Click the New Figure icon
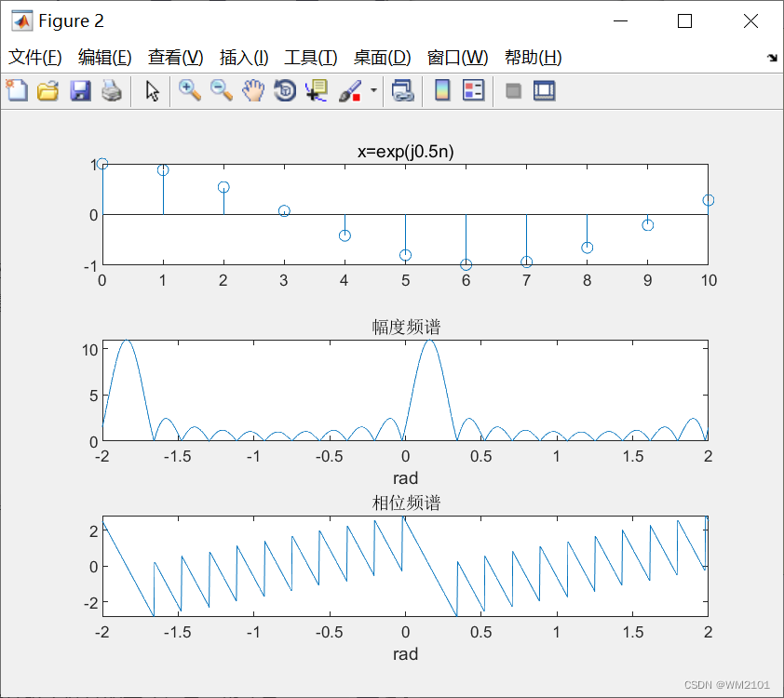784x698 pixels. (x=17, y=91)
